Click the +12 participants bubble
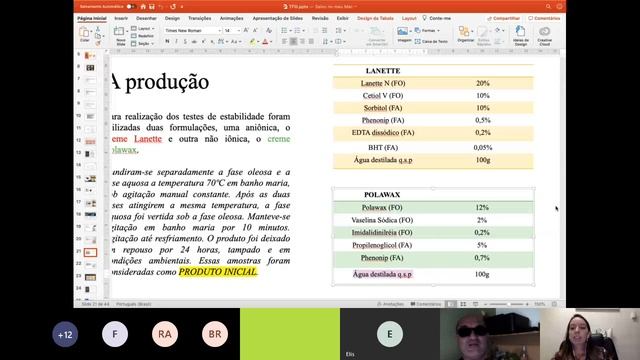This screenshot has width=640, height=360. pos(65,334)
